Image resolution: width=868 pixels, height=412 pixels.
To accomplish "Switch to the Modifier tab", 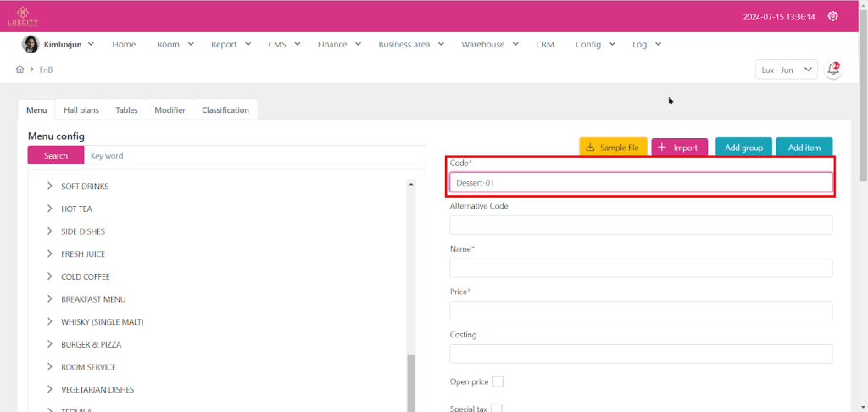I will (170, 110).
